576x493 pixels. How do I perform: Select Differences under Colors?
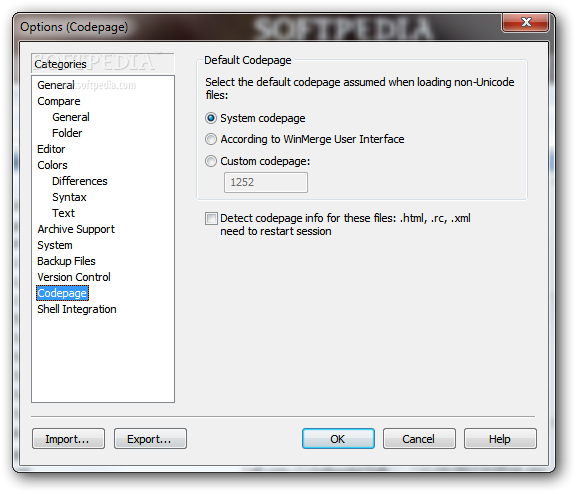pos(80,181)
